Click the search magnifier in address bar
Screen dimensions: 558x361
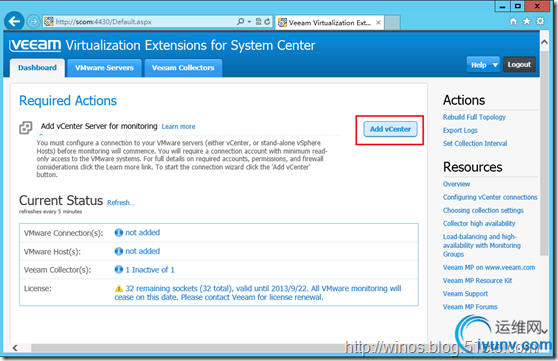(x=241, y=22)
